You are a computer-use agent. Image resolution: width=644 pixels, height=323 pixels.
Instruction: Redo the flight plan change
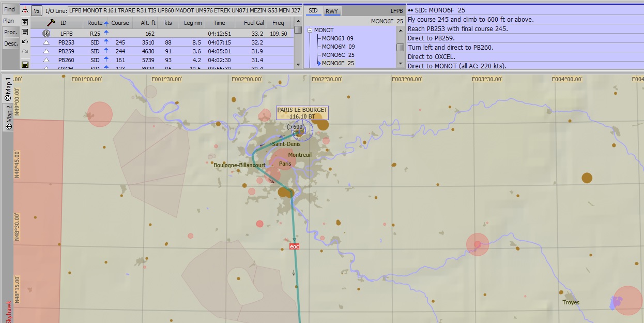click(x=25, y=51)
